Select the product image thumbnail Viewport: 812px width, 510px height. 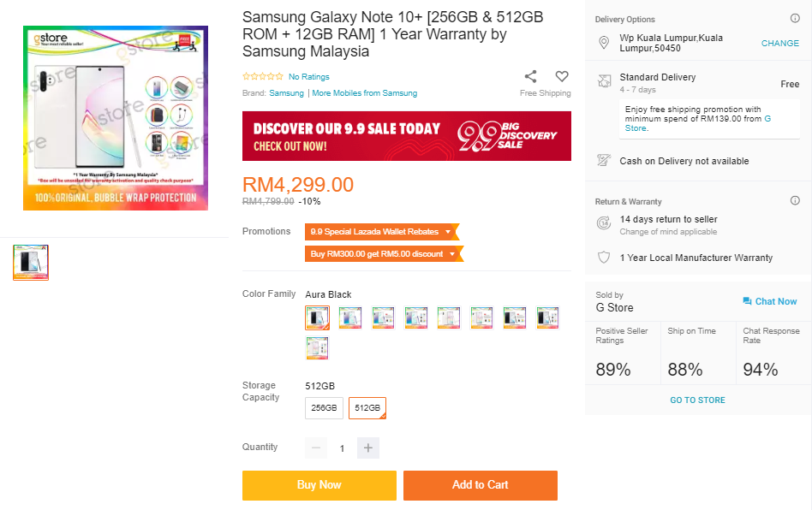coord(31,262)
